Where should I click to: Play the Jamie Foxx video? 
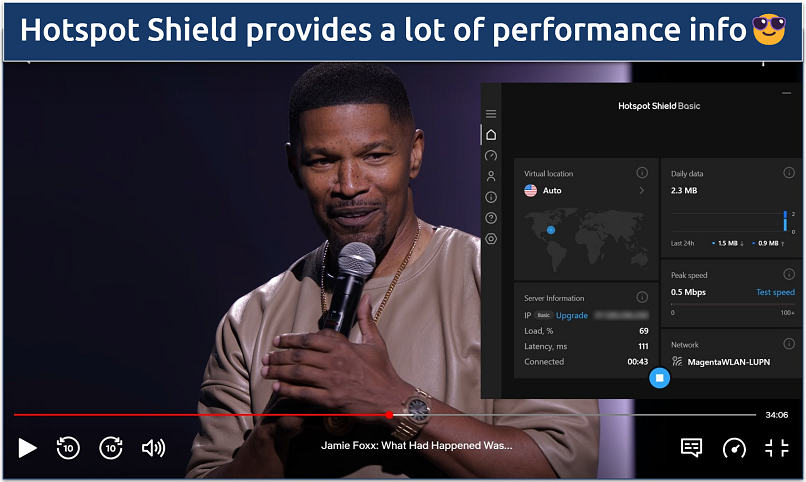pyautogui.click(x=27, y=447)
